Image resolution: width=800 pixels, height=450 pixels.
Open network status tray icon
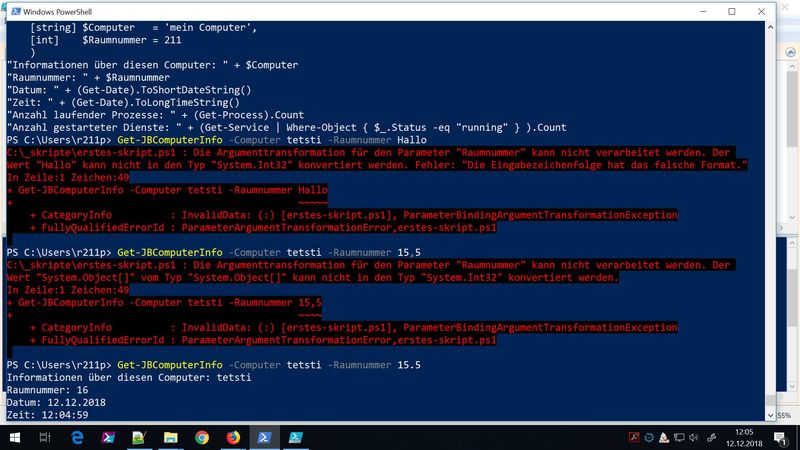679,438
